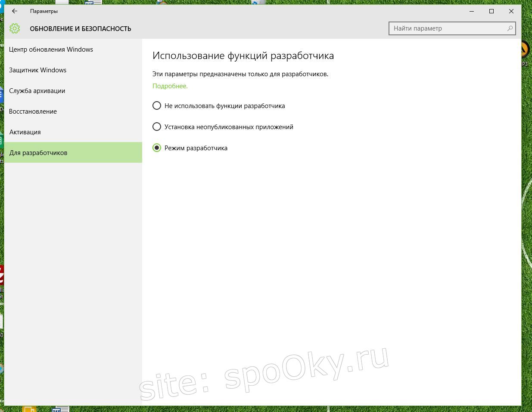The height and width of the screenshot is (412, 532).
Task: Open 'Защитник Windows' section
Action: pyautogui.click(x=73, y=70)
